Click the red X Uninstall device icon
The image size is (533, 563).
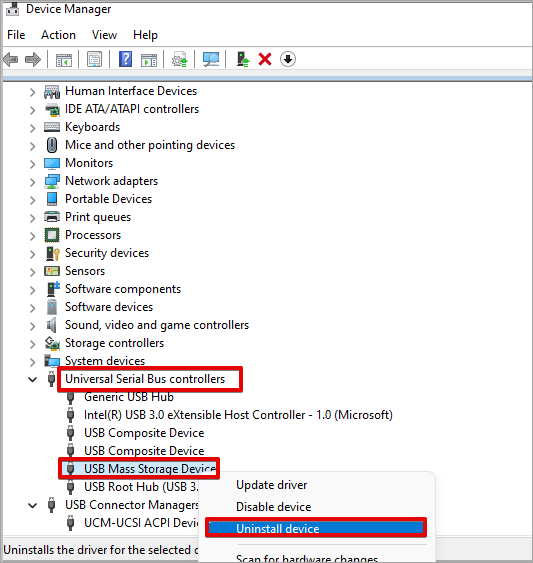coord(265,59)
